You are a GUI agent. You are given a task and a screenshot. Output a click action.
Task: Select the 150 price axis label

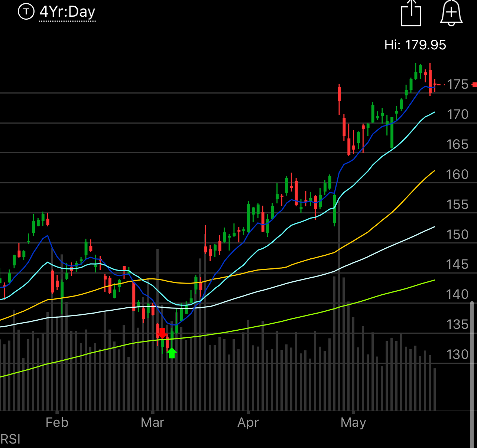[458, 235]
